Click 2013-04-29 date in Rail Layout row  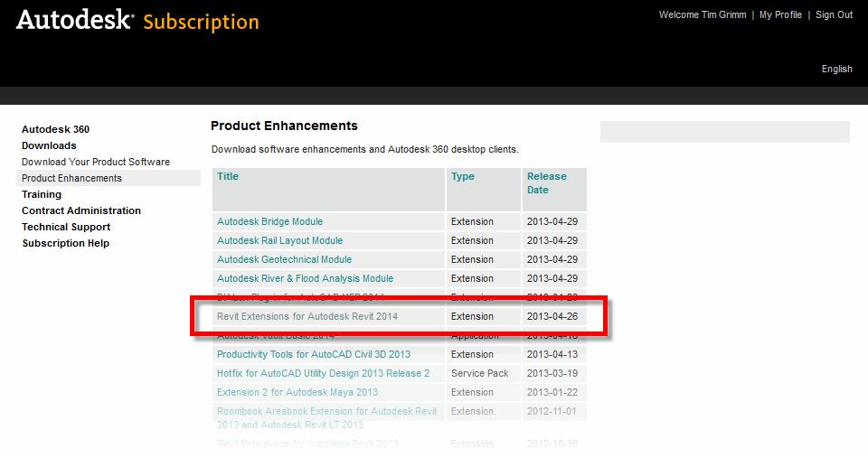(x=552, y=240)
